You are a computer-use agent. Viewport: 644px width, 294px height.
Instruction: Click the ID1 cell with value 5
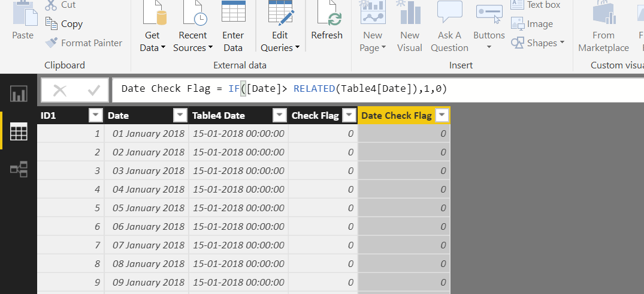tap(71, 208)
